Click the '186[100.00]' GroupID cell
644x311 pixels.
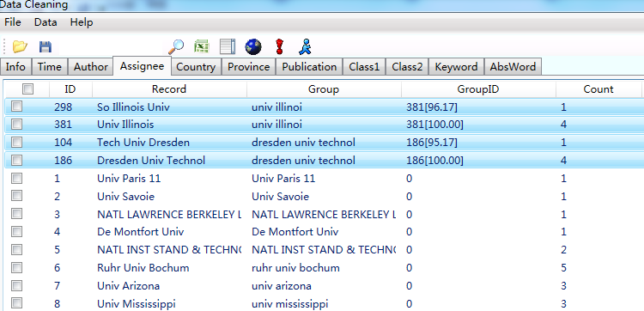435,160
